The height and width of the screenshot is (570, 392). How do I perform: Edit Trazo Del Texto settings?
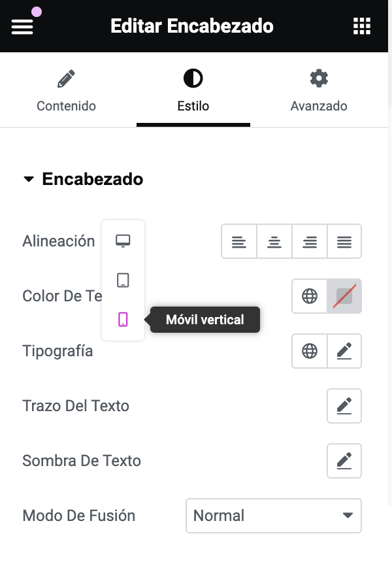pos(344,406)
